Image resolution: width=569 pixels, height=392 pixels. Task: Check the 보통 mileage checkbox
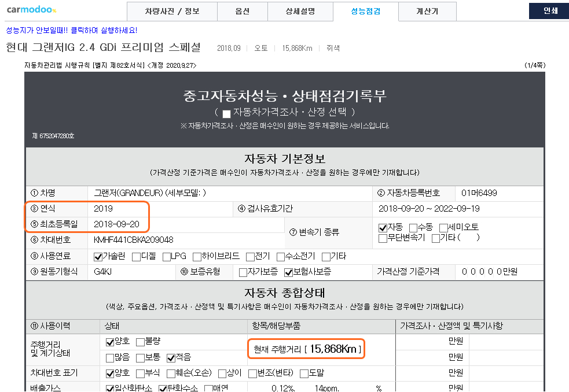click(140, 358)
